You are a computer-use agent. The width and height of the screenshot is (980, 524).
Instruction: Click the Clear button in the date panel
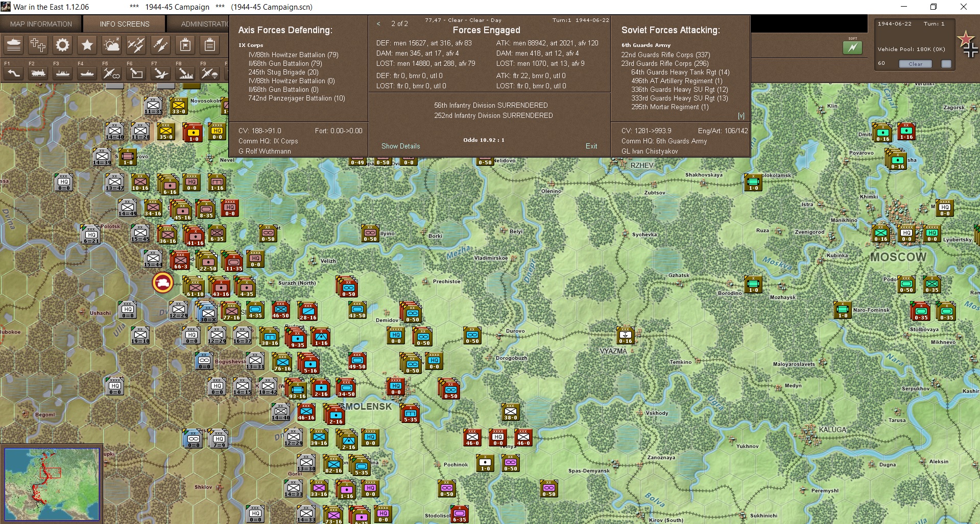pyautogui.click(x=915, y=64)
